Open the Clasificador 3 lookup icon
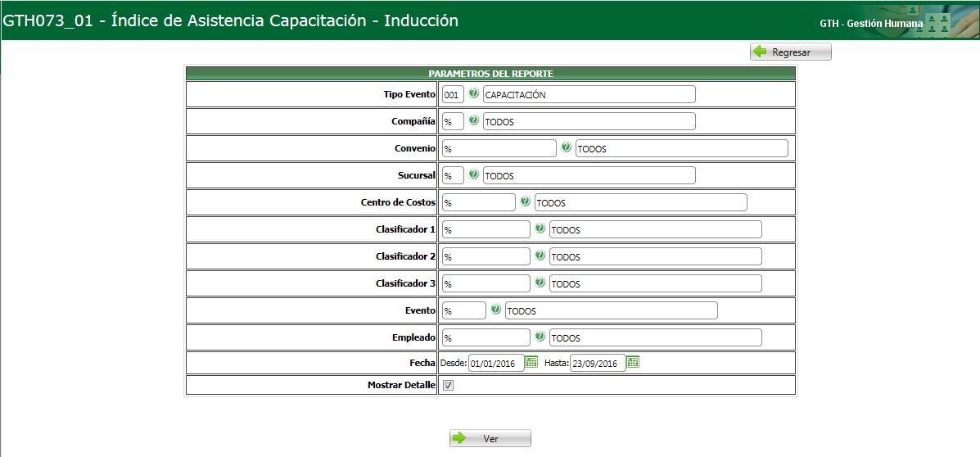 click(540, 283)
